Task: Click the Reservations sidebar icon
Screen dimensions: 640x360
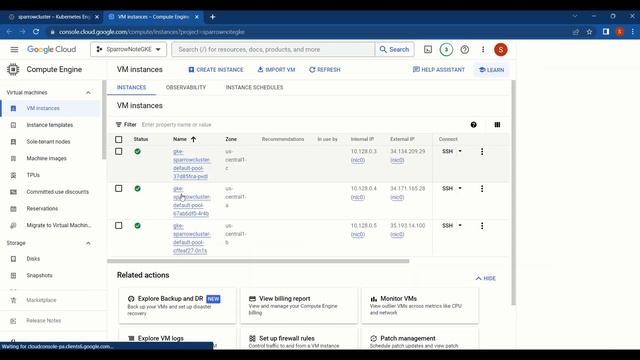Action: click(13, 209)
